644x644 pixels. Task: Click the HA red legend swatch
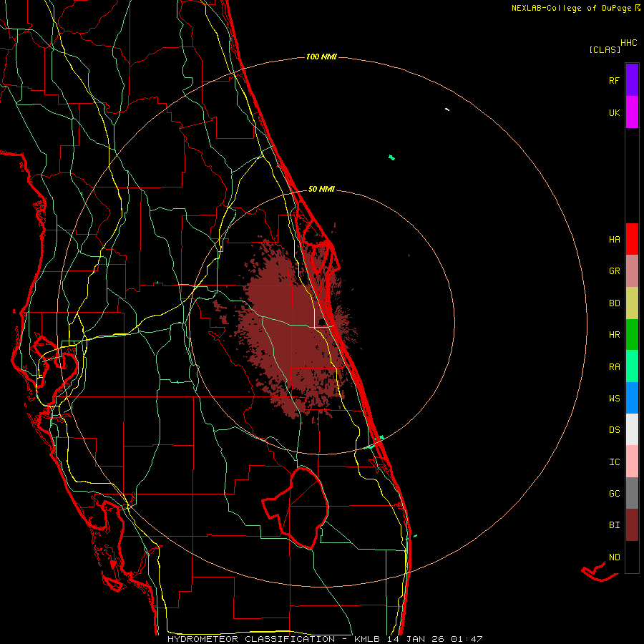click(x=632, y=239)
